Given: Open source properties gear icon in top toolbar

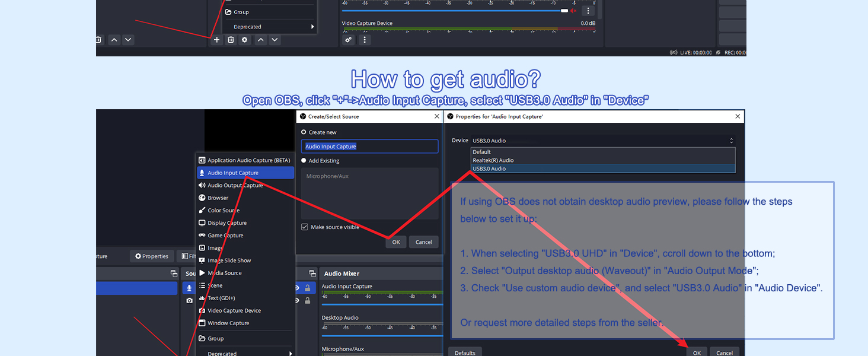Looking at the screenshot, I should (x=244, y=40).
